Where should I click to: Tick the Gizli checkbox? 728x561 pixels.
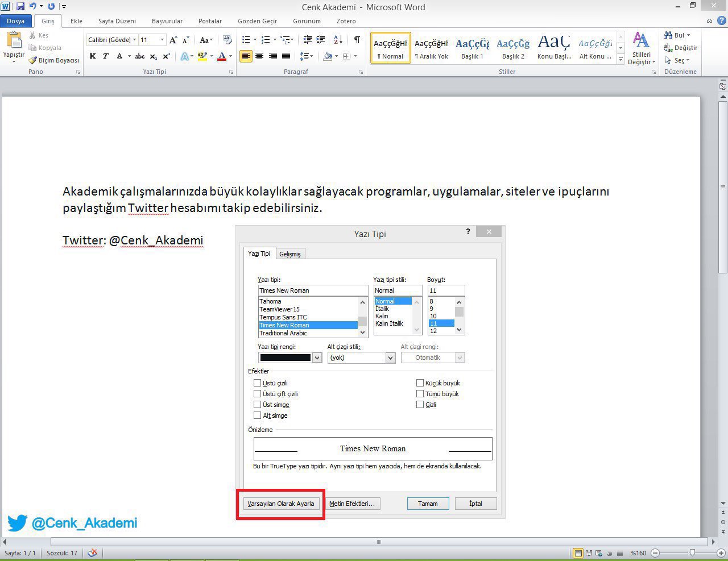coord(420,405)
